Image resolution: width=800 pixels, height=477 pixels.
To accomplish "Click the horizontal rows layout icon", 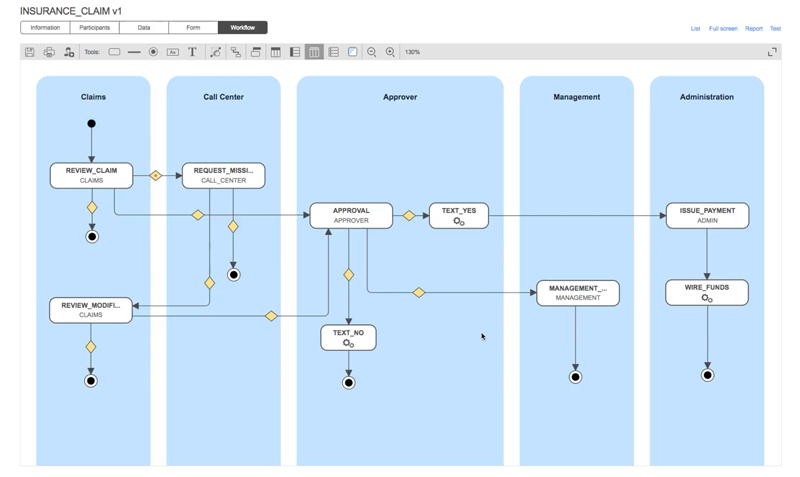I will coord(295,52).
